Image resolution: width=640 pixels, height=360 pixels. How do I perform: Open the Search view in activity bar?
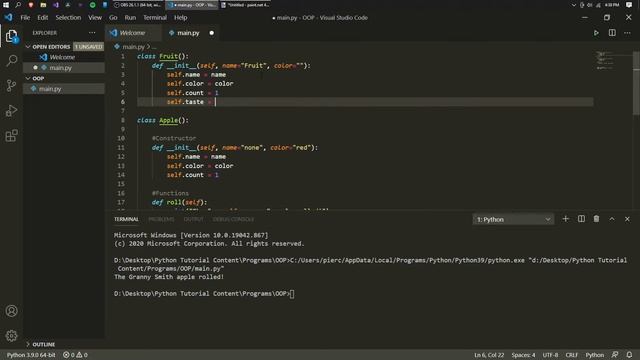click(11, 61)
